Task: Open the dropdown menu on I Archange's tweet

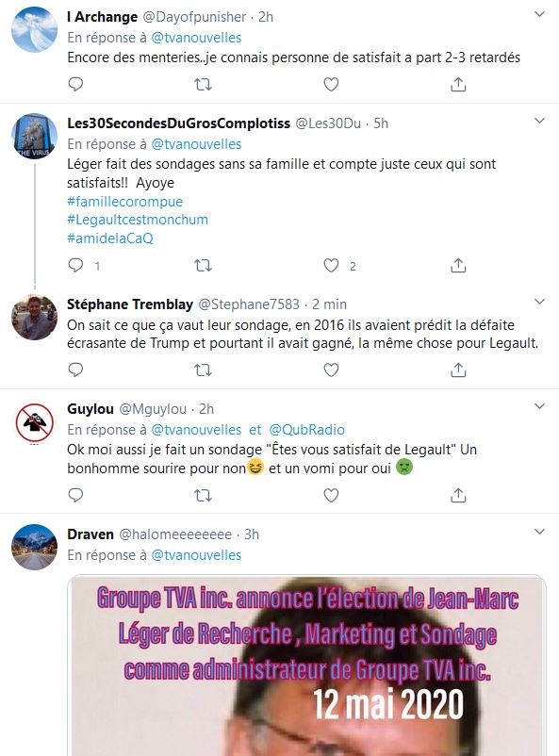Action: [x=540, y=14]
